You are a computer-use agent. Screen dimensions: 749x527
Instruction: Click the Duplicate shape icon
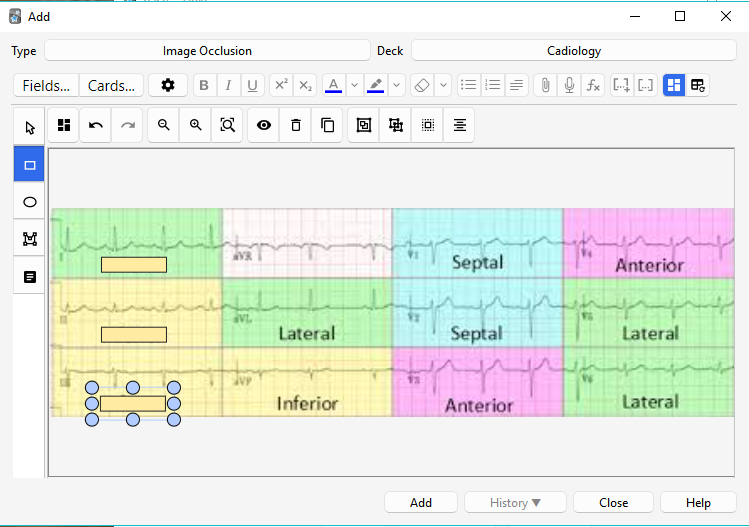(328, 125)
